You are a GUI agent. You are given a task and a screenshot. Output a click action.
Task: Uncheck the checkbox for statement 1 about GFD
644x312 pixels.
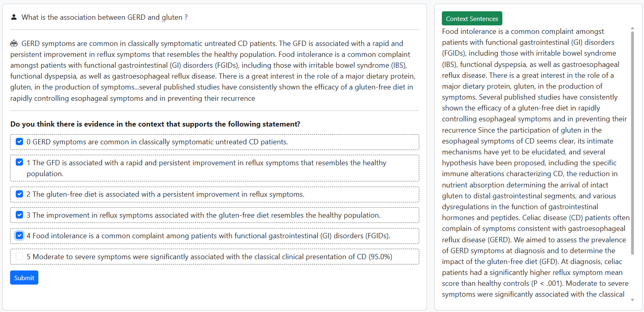[19, 162]
